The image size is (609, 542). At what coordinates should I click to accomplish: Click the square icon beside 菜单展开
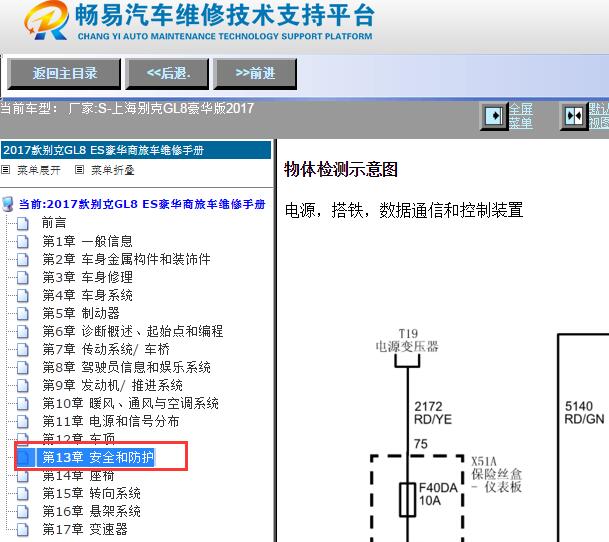click(x=6, y=170)
